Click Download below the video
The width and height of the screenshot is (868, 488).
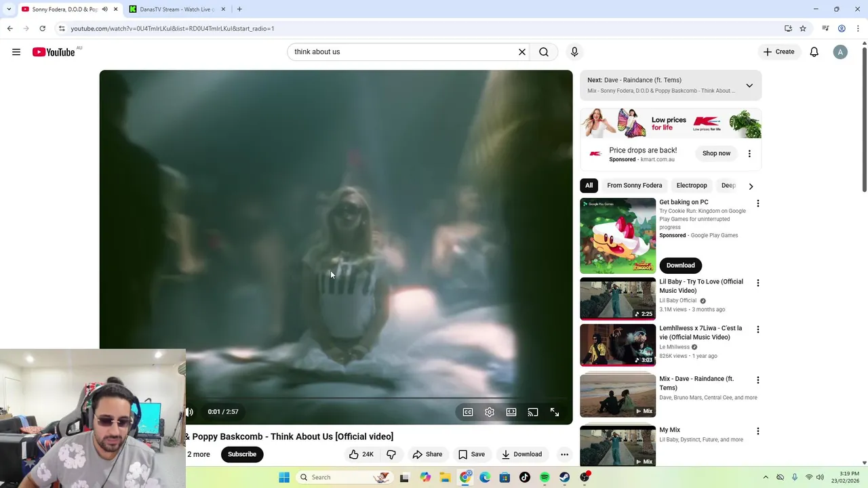pos(521,454)
